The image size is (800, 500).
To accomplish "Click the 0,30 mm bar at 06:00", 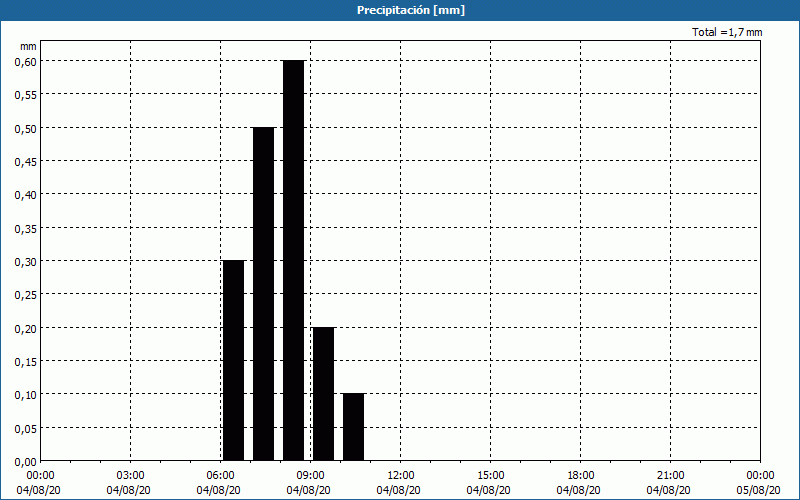I will (234, 361).
